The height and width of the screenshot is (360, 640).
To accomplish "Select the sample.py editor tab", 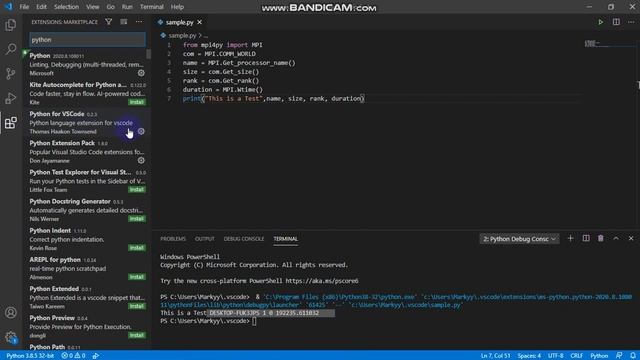I will coord(180,22).
